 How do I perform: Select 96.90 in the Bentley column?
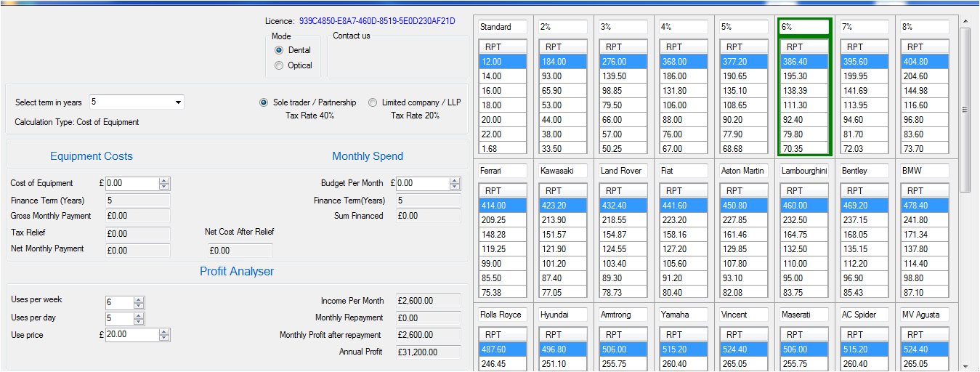pyautogui.click(x=864, y=278)
